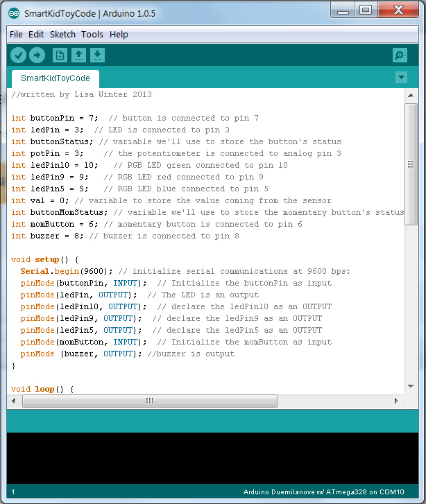Viewport: 426px width, 504px height.
Task: Click the window title "SmartKidToyCode | Arduino 1.0.5"
Action: click(x=90, y=13)
